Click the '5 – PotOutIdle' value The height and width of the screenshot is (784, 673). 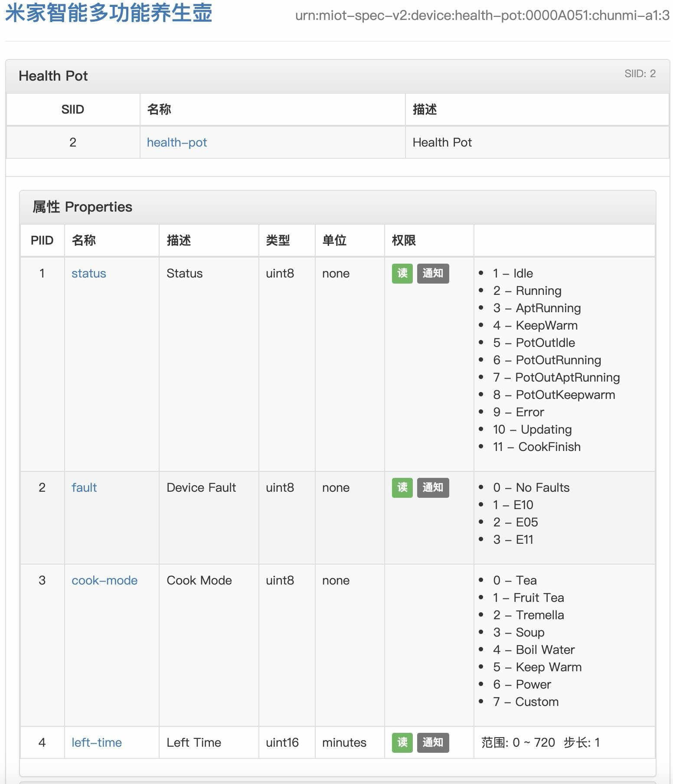coord(534,343)
